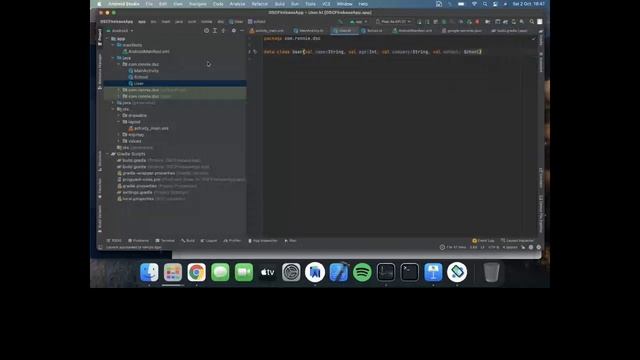
Task: Open Xcode from the dock
Action: click(338, 272)
